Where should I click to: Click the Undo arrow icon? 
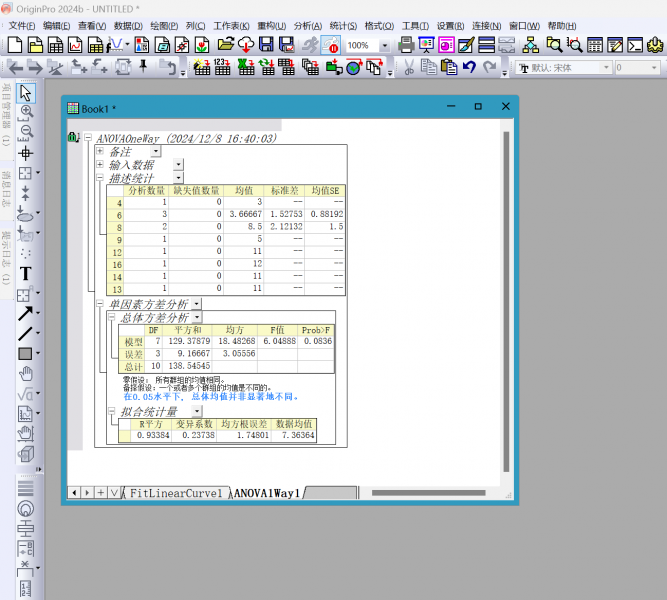[469, 67]
